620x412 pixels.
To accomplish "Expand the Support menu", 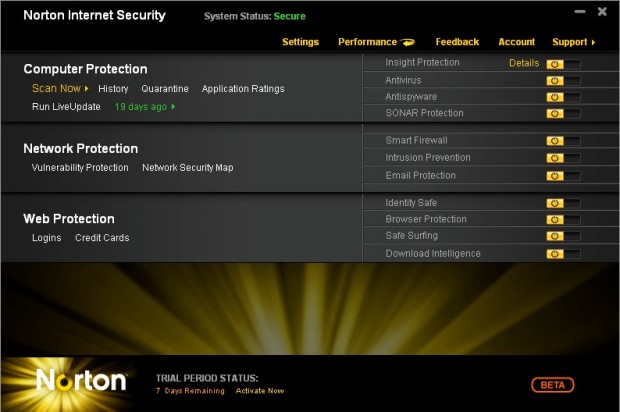I will [x=573, y=42].
